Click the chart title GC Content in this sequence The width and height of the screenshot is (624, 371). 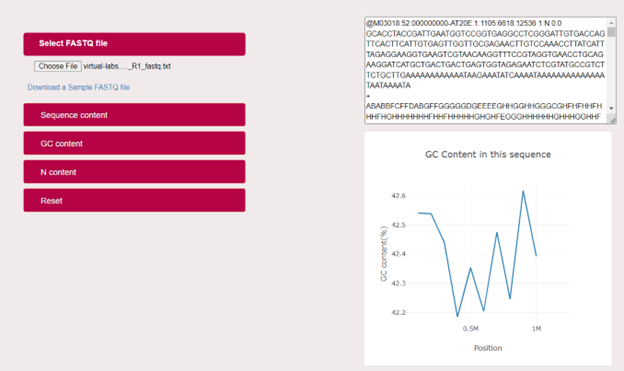pos(488,154)
